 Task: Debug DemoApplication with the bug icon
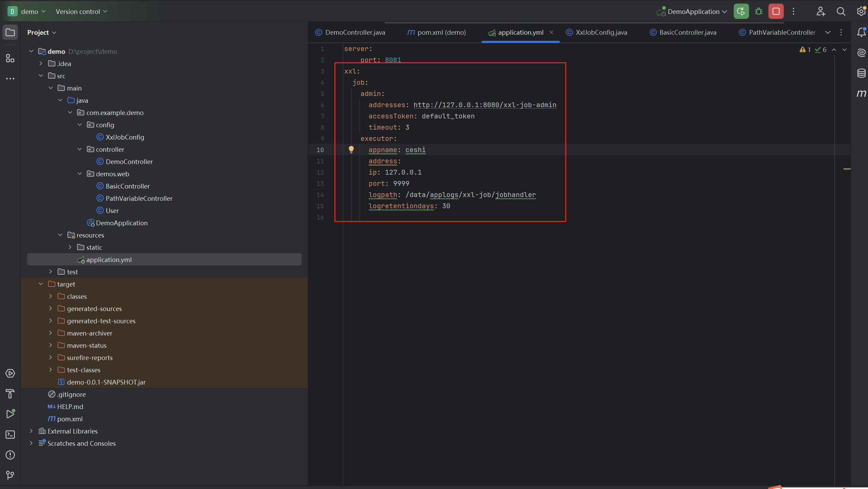[758, 12]
